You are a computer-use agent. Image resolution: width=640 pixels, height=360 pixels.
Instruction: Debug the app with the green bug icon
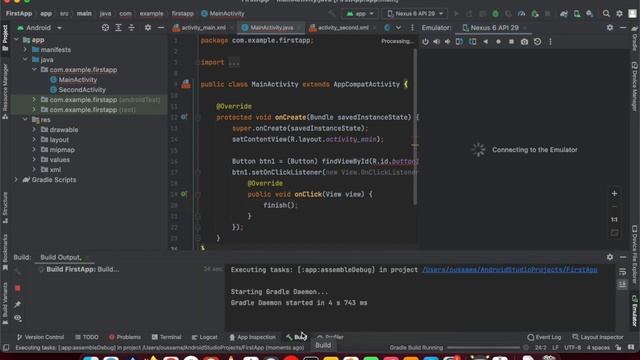tap(495, 13)
